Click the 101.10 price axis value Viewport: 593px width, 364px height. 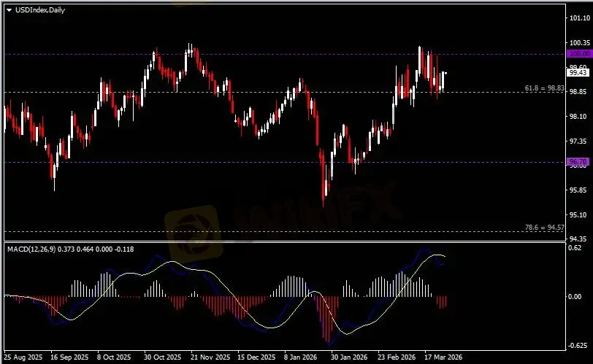click(580, 18)
